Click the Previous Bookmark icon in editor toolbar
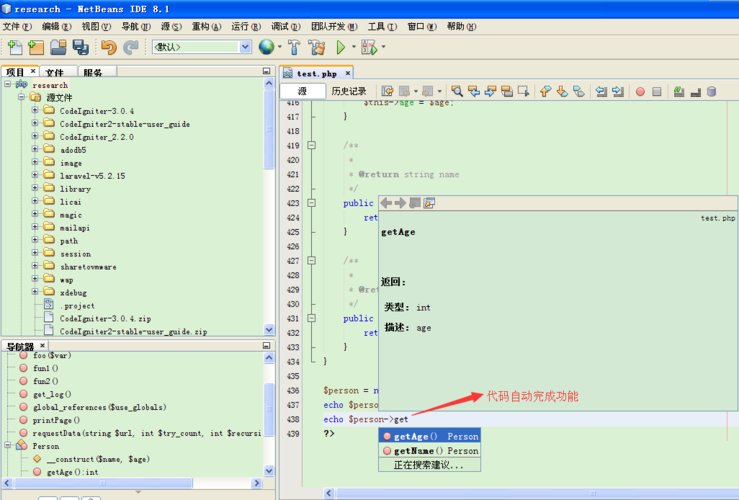 tap(545, 91)
